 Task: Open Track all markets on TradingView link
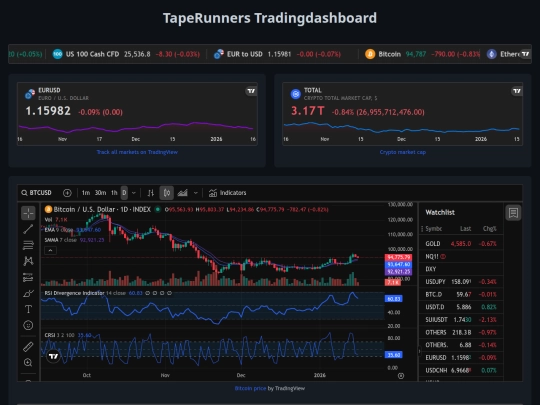(x=137, y=152)
